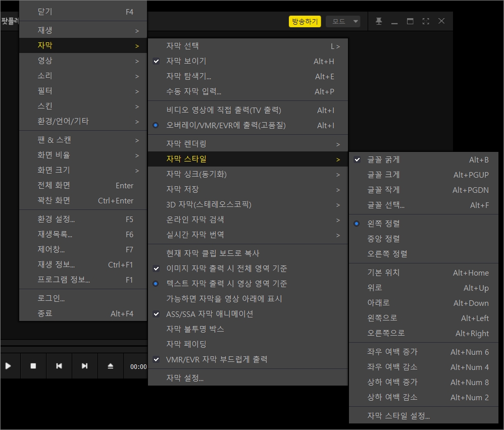Click the yellow 방송하기 button
The height and width of the screenshot is (430, 504).
click(305, 21)
